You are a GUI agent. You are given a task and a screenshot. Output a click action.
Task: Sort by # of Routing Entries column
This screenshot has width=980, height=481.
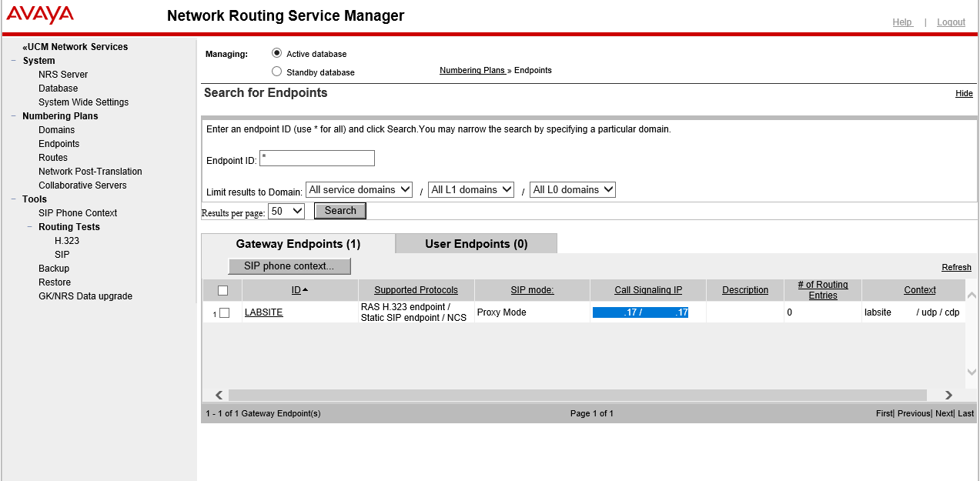click(x=823, y=290)
